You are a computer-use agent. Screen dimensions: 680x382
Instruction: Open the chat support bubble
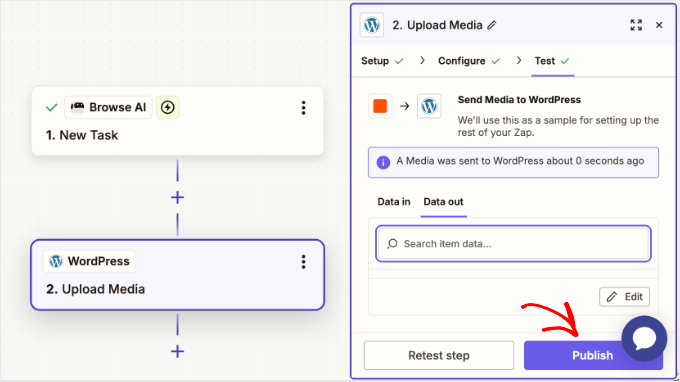tap(644, 339)
